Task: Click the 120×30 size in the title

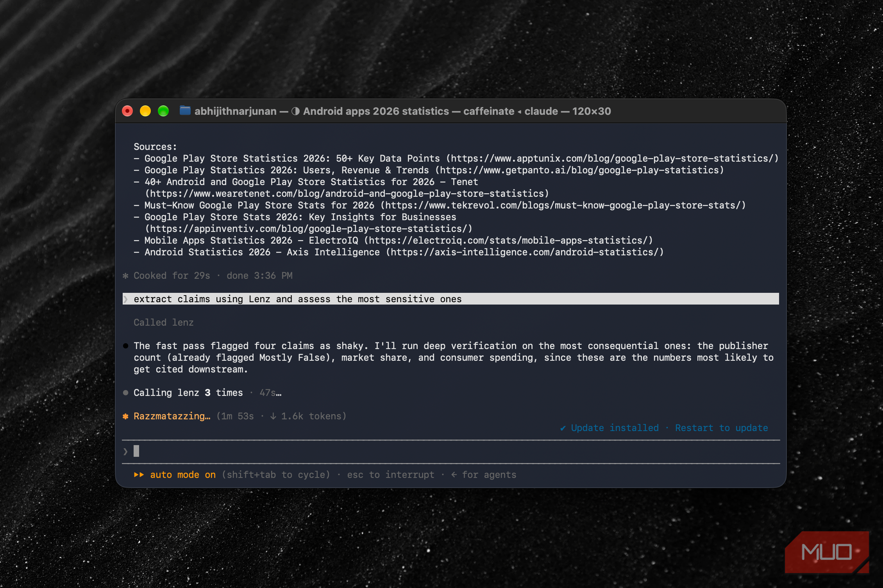Action: pyautogui.click(x=592, y=111)
